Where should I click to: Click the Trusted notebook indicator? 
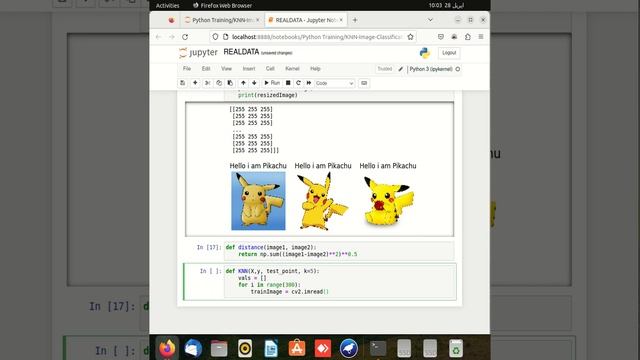pyautogui.click(x=384, y=69)
